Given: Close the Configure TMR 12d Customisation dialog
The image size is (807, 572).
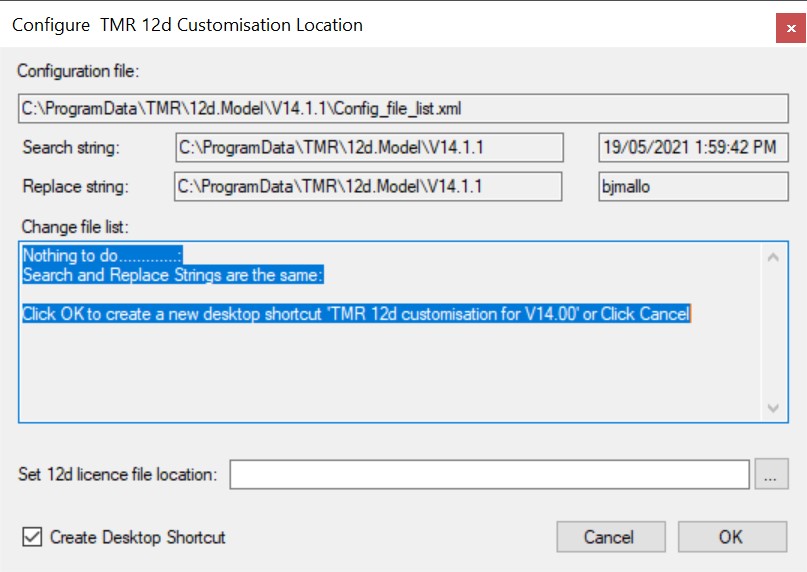Looking at the screenshot, I should (791, 28).
